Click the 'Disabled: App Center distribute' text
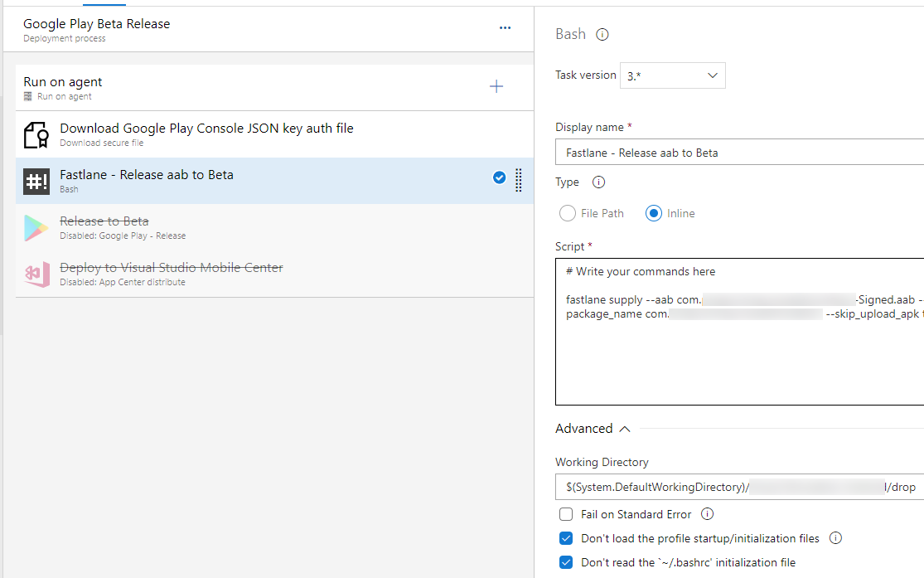 point(123,283)
